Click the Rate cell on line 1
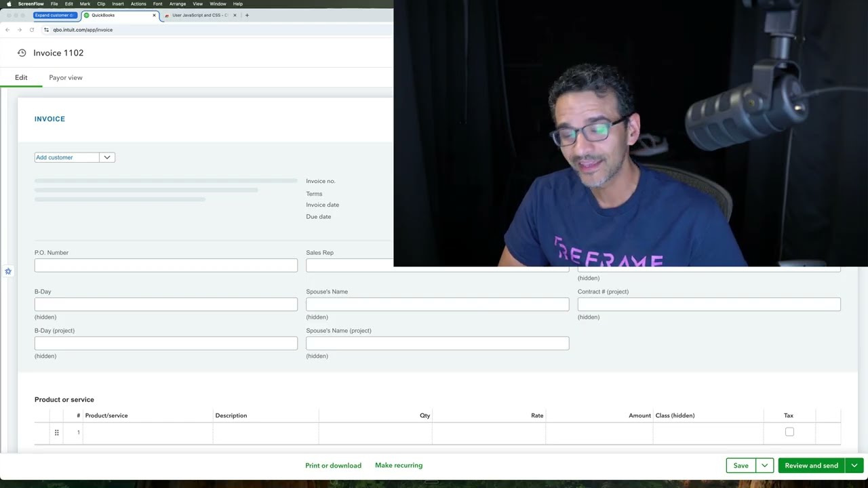 click(489, 432)
